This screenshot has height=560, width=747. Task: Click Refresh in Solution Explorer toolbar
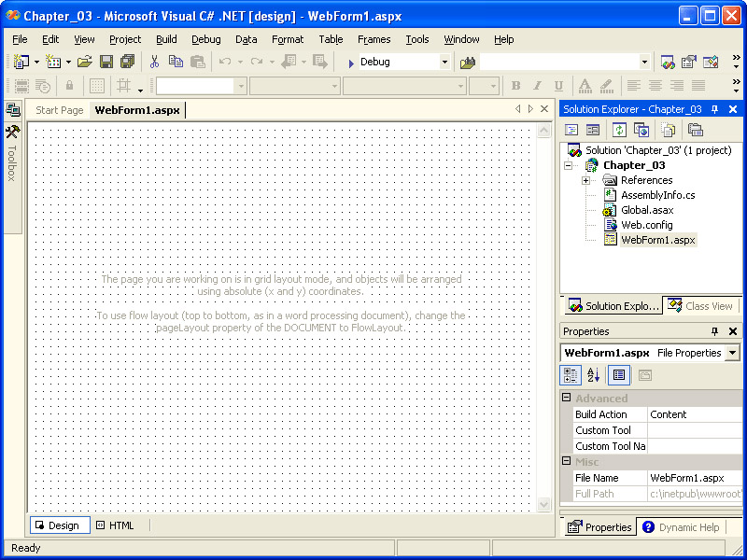point(619,130)
